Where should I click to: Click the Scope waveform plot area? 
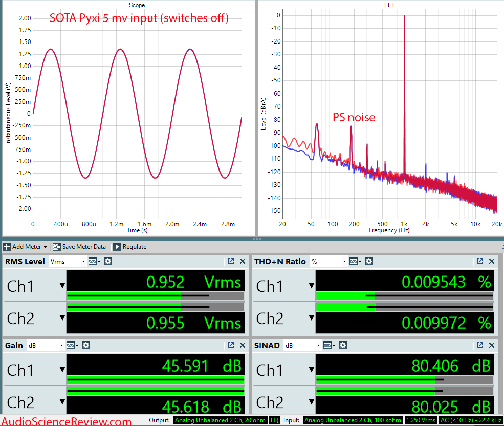(x=137, y=114)
